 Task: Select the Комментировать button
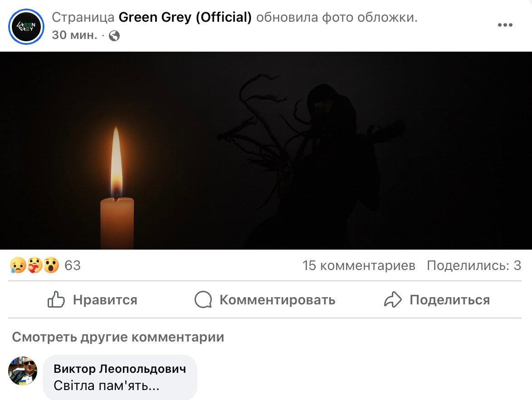[265, 300]
